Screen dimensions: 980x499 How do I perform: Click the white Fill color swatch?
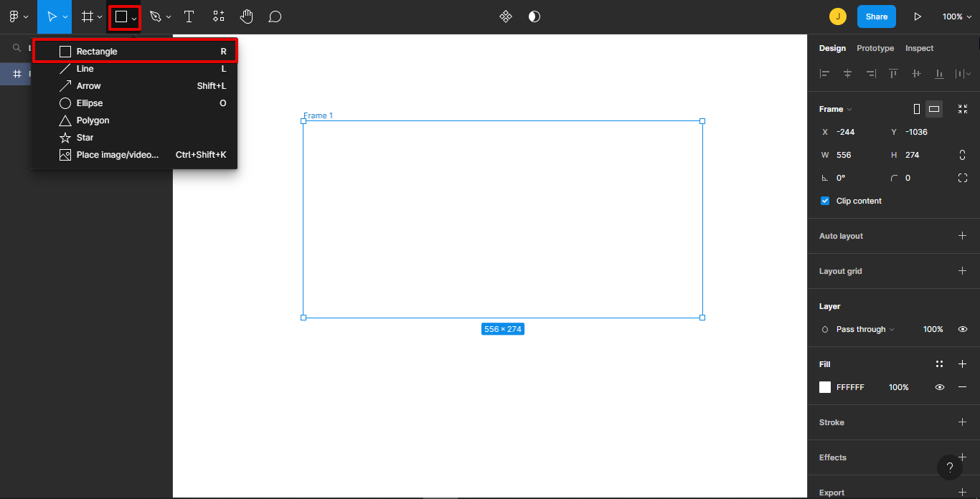click(x=825, y=387)
